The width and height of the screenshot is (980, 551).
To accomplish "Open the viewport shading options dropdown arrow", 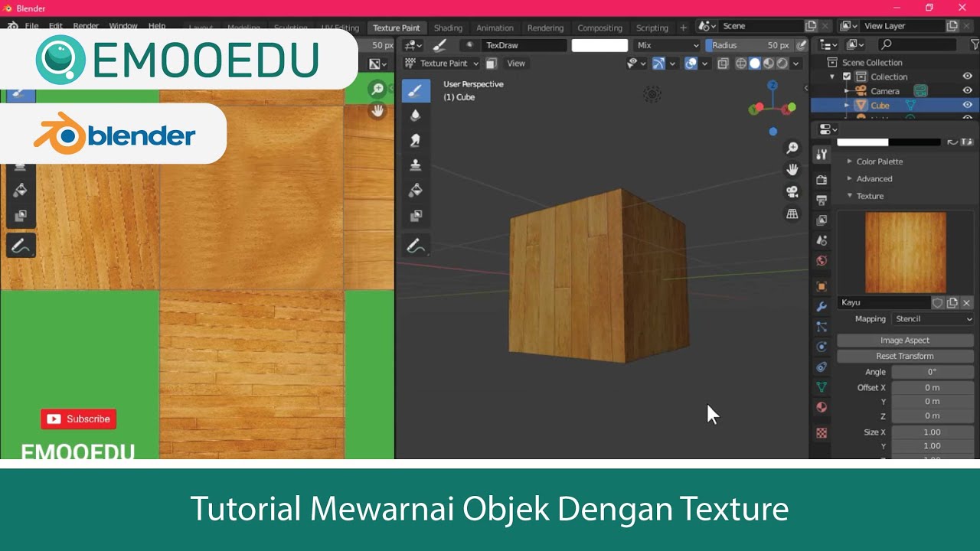I will [x=796, y=64].
